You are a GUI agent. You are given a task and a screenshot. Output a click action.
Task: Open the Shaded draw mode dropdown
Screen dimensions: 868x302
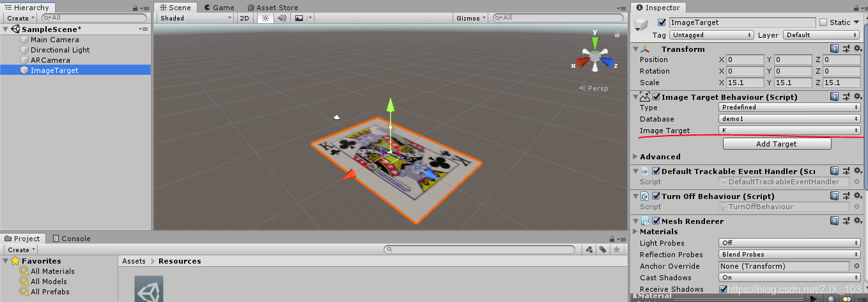196,18
